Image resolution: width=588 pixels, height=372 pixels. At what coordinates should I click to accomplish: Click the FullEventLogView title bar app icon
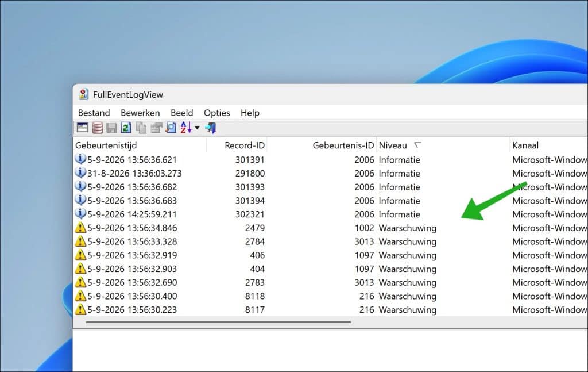tap(83, 94)
